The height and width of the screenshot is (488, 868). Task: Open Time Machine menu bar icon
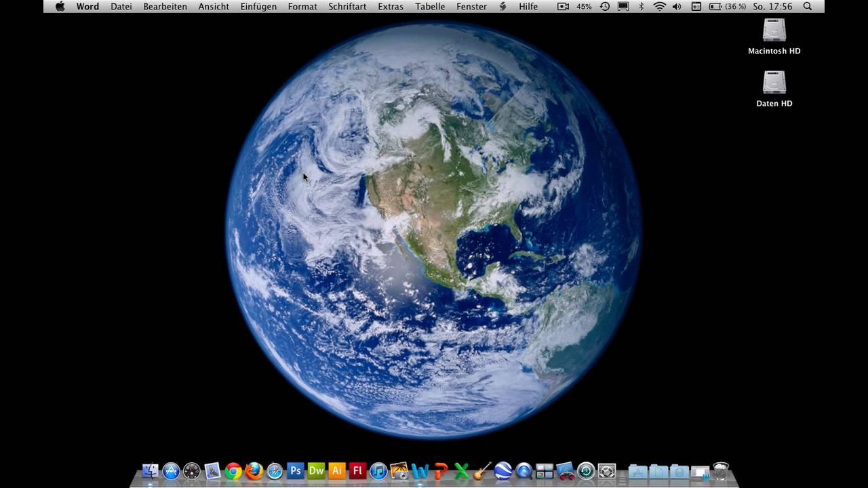pos(604,6)
